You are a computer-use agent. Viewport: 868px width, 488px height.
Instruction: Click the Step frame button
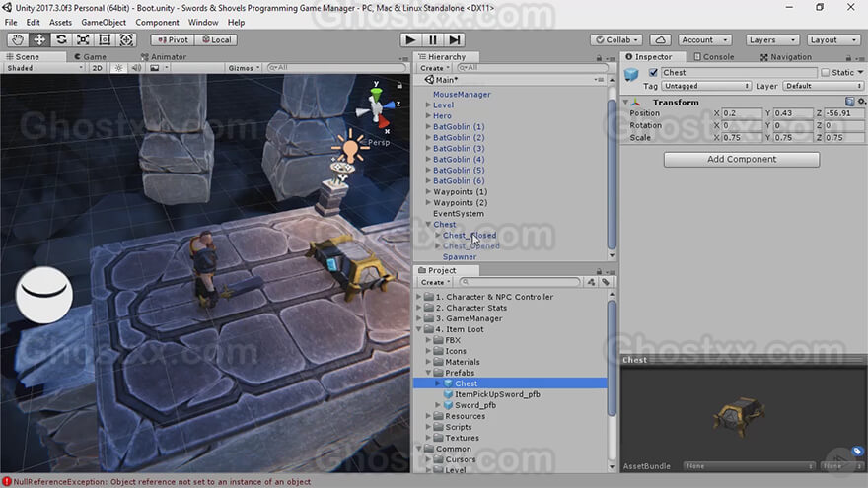coord(454,39)
